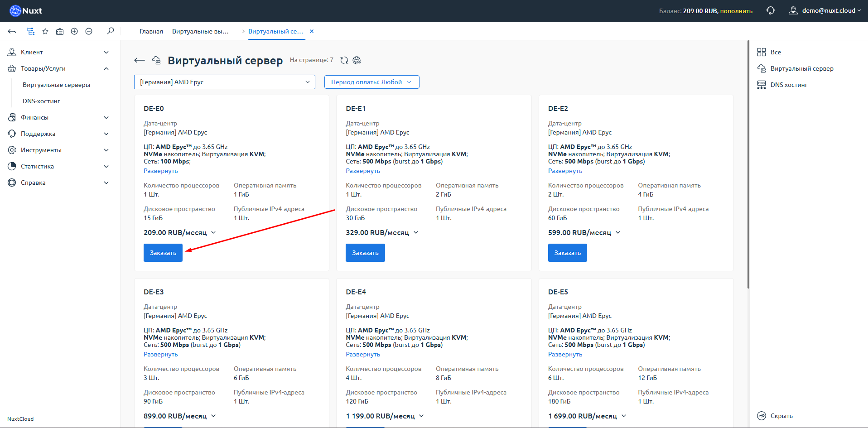Image resolution: width=868 pixels, height=428 pixels.
Task: Open the search magnifier in toolbar
Action: [x=111, y=31]
